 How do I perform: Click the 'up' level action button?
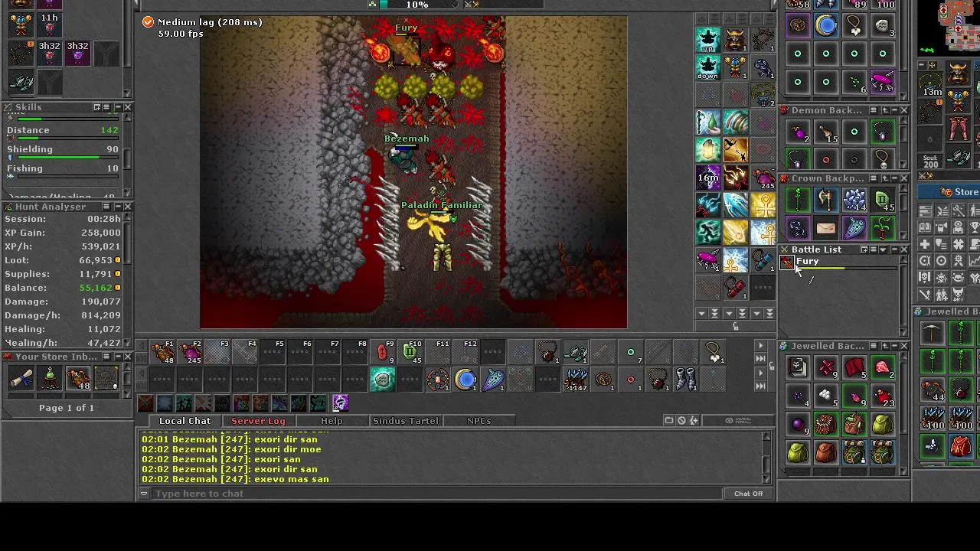[x=708, y=38]
